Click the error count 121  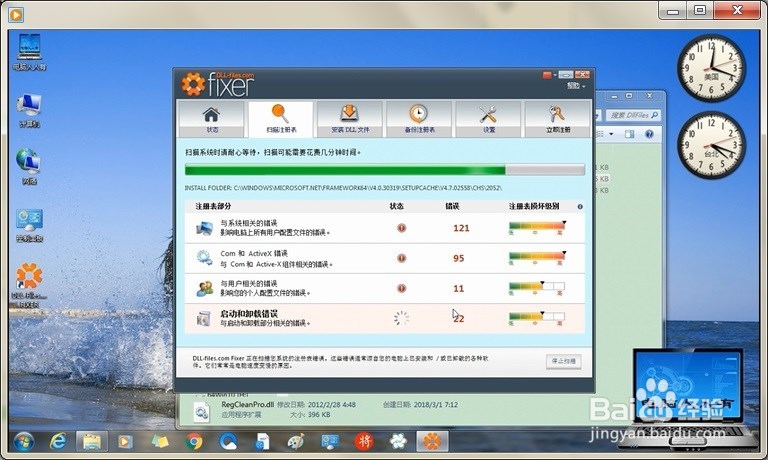click(x=461, y=228)
